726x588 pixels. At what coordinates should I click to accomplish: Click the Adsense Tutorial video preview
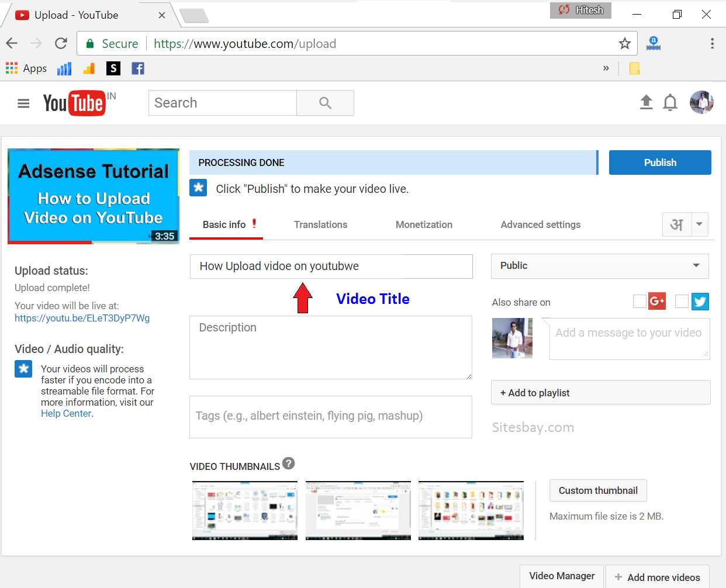pyautogui.click(x=94, y=196)
